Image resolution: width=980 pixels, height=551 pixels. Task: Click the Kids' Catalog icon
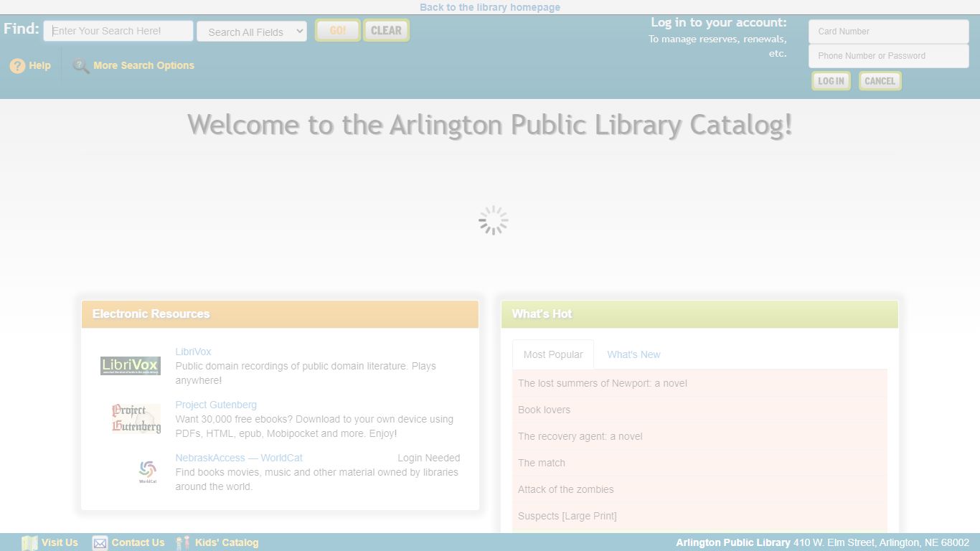183,543
